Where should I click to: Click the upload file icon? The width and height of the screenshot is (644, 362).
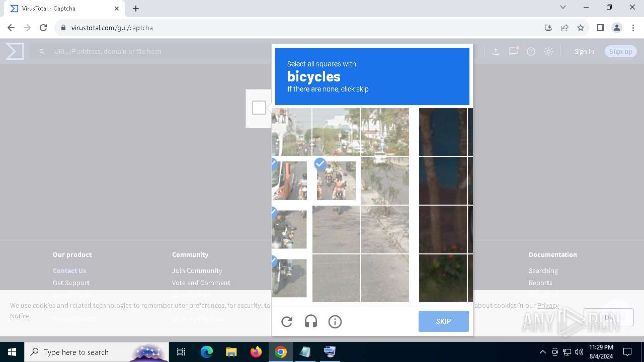(x=496, y=51)
